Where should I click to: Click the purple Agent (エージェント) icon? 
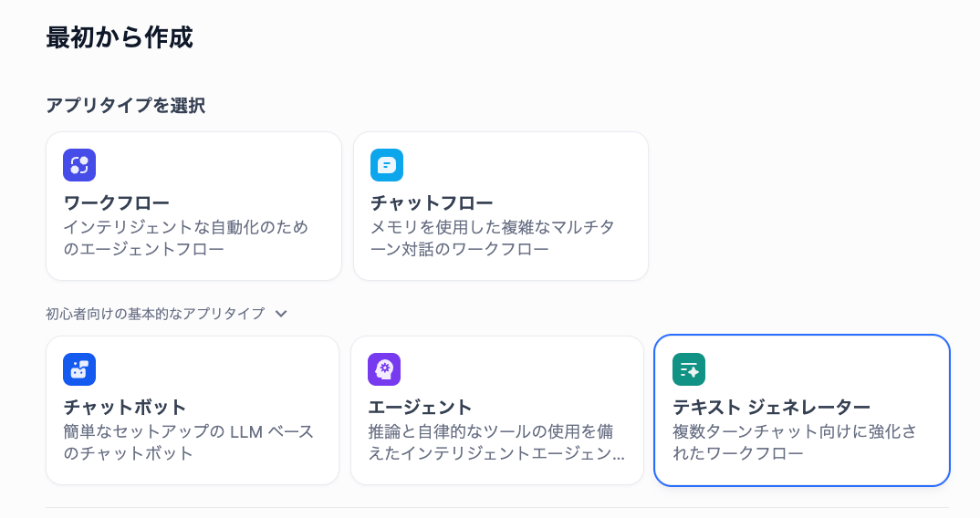point(384,369)
